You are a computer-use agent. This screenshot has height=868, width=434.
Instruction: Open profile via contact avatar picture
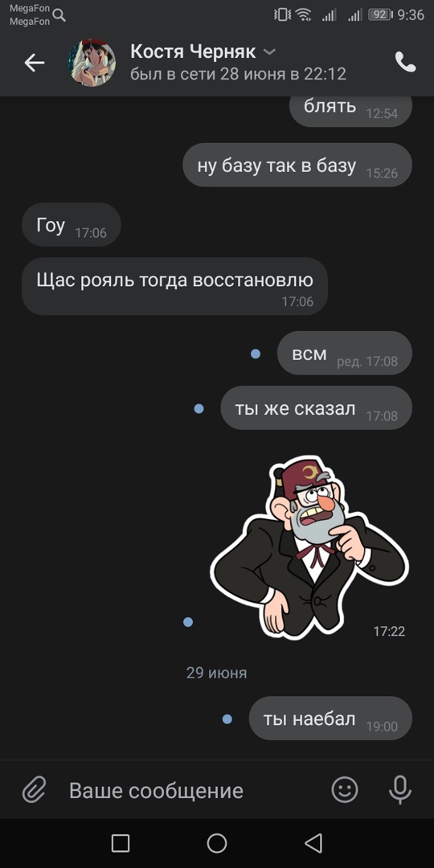tap(92, 63)
